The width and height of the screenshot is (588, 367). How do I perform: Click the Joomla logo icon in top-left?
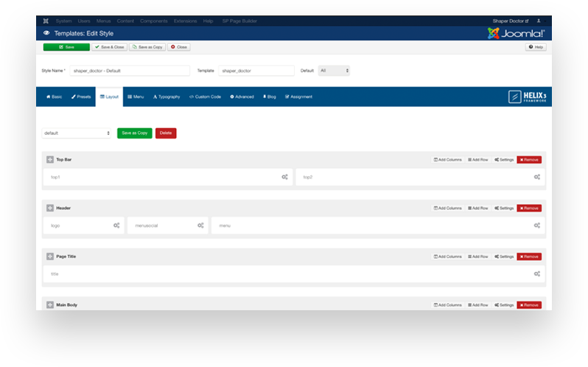click(46, 21)
